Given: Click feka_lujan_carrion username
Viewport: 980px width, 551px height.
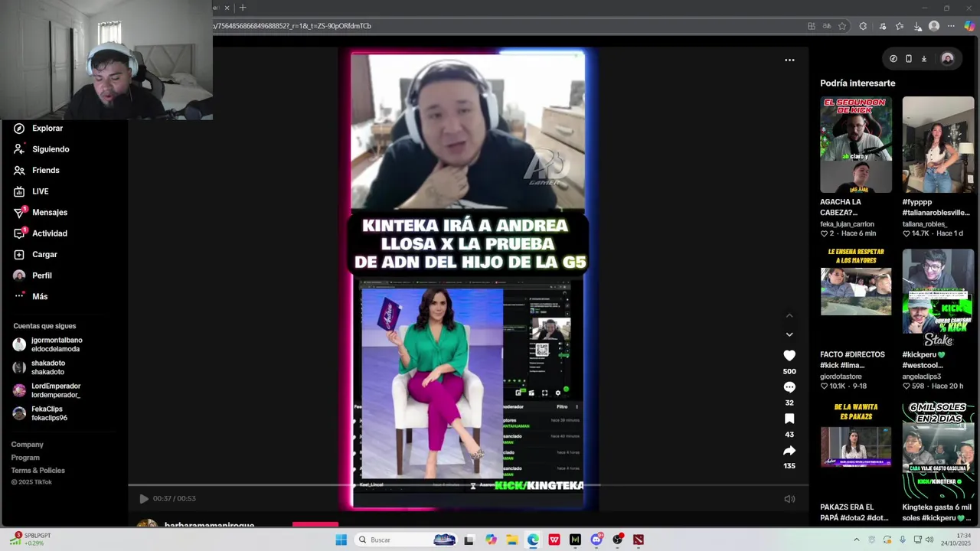Looking at the screenshot, I should [847, 224].
